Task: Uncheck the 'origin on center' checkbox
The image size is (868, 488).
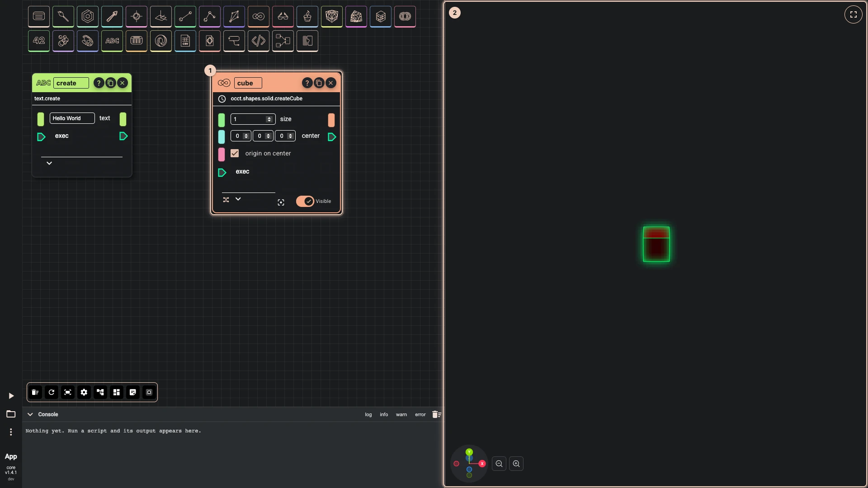Action: pyautogui.click(x=235, y=153)
